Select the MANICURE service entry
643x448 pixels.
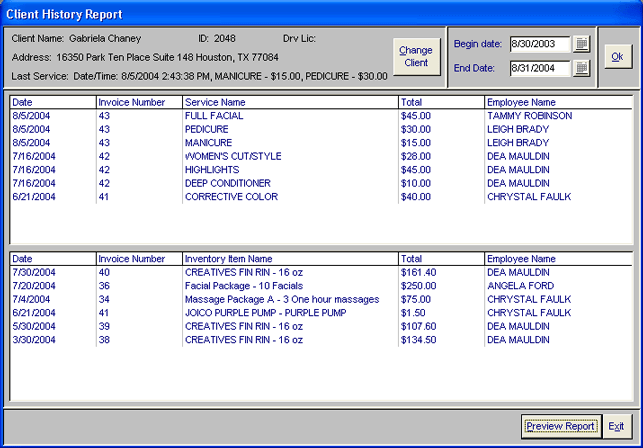(x=321, y=143)
